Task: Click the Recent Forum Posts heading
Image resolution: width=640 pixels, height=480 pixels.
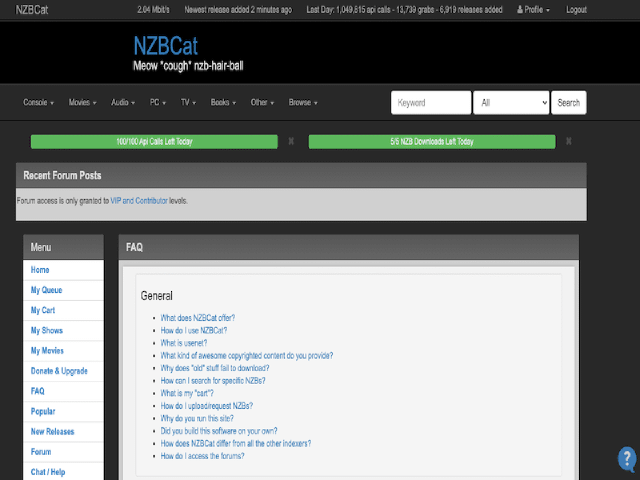Action: coord(62,176)
